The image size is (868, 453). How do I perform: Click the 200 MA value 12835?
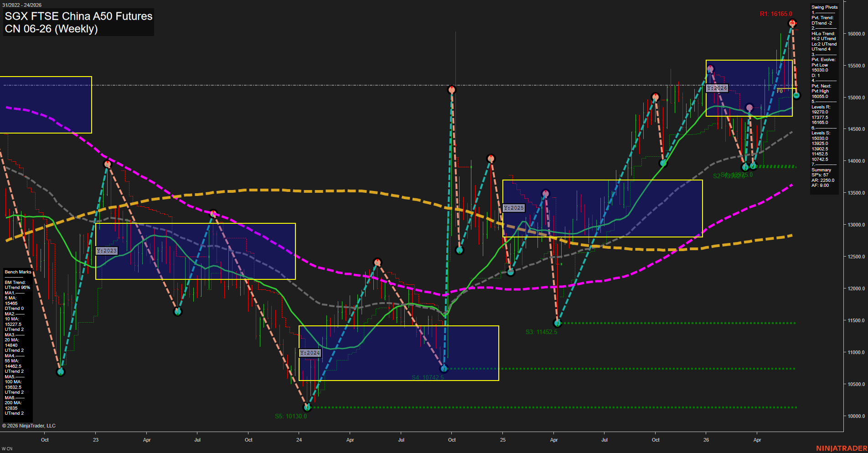tap(11, 408)
